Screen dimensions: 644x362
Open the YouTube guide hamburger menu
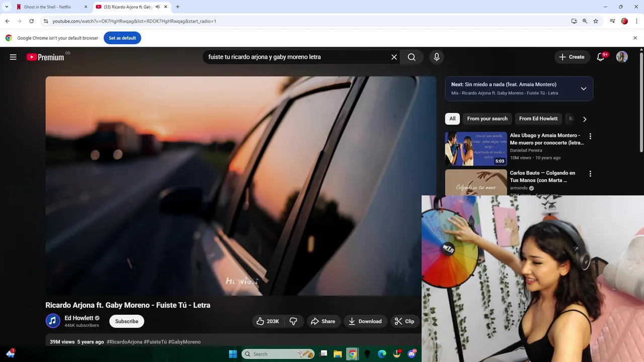pos(13,57)
